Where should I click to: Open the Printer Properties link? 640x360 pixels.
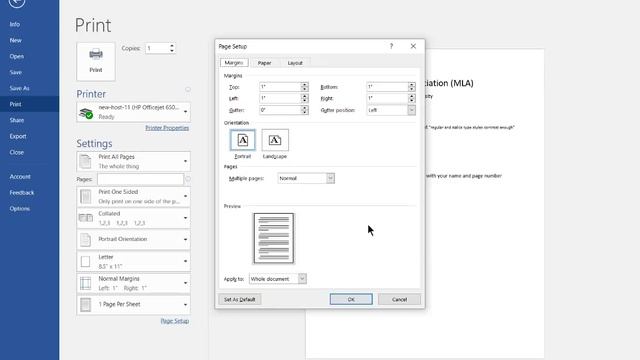167,128
